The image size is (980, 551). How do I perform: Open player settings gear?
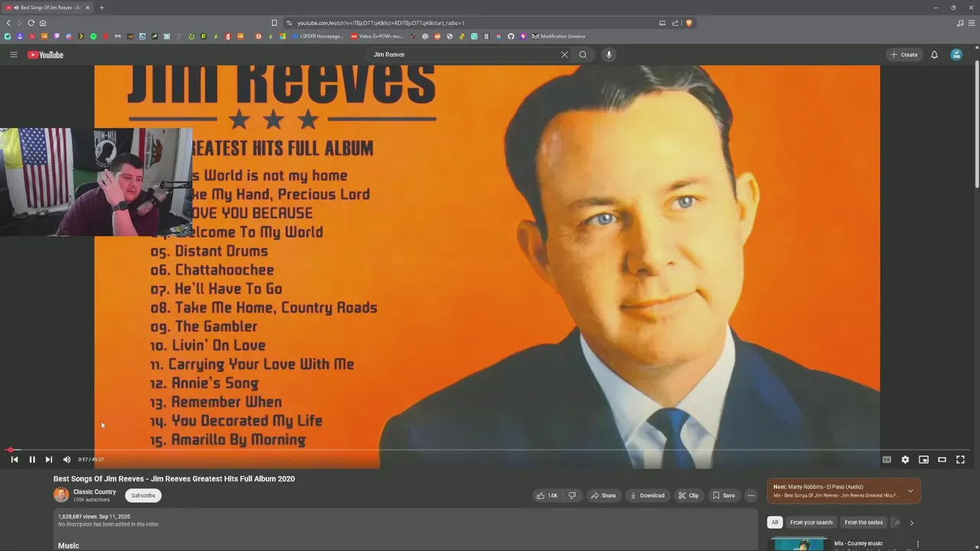[x=905, y=459]
